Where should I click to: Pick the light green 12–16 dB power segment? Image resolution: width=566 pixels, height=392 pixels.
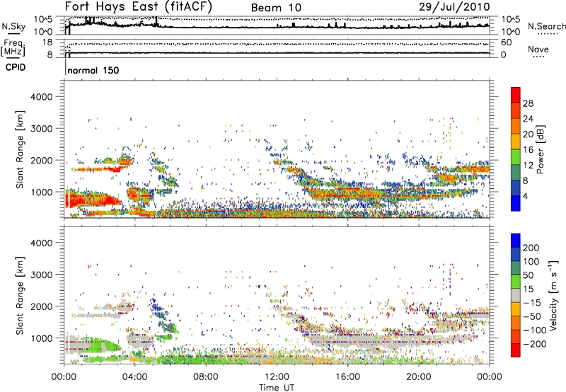tap(516, 157)
